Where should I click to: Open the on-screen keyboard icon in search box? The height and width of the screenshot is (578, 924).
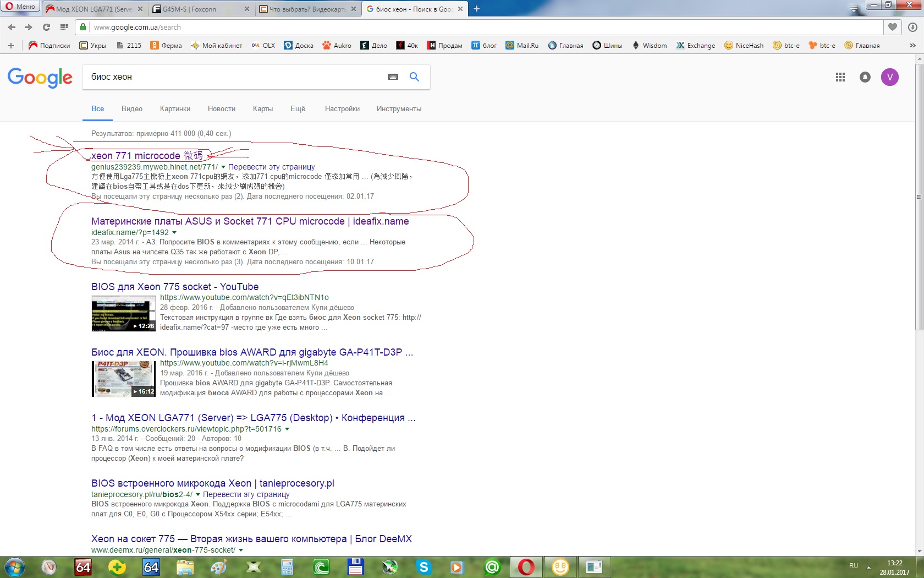pyautogui.click(x=393, y=77)
